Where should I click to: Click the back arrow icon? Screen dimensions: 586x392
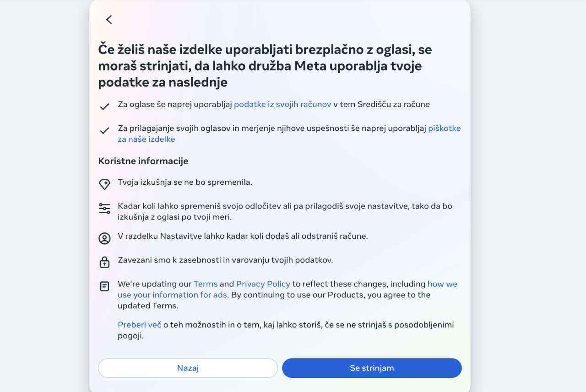(x=109, y=19)
